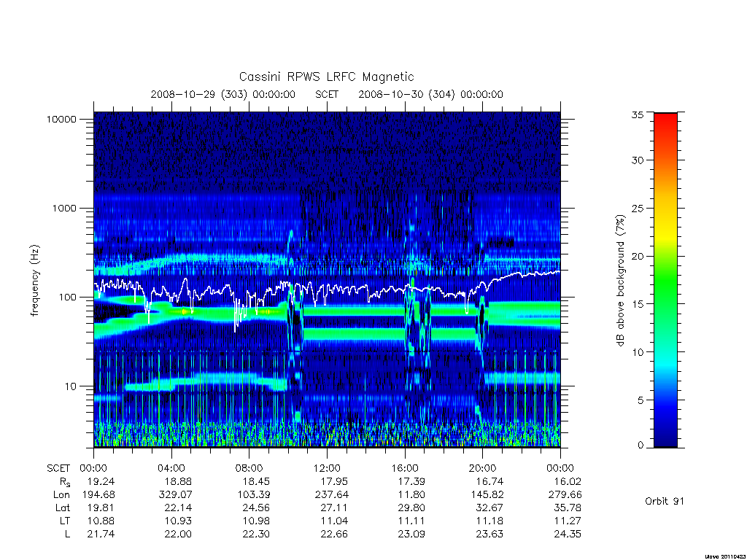This screenshot has height=560, width=747.
Task: Click the 16:00 SCET time label
Action: [405, 468]
